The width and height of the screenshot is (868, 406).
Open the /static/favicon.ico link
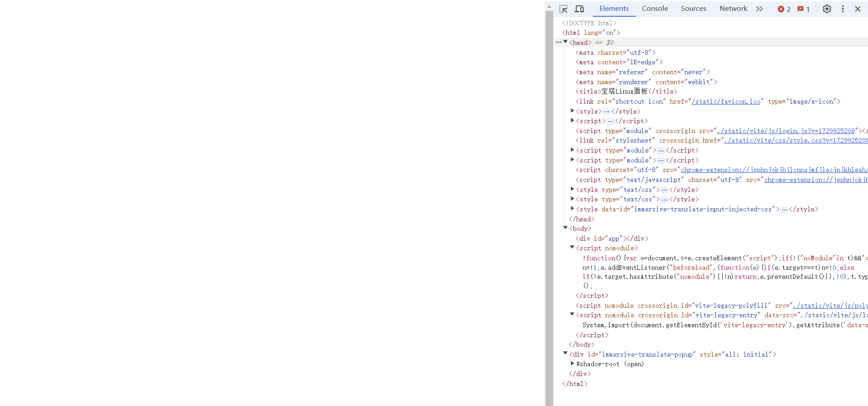pos(726,101)
